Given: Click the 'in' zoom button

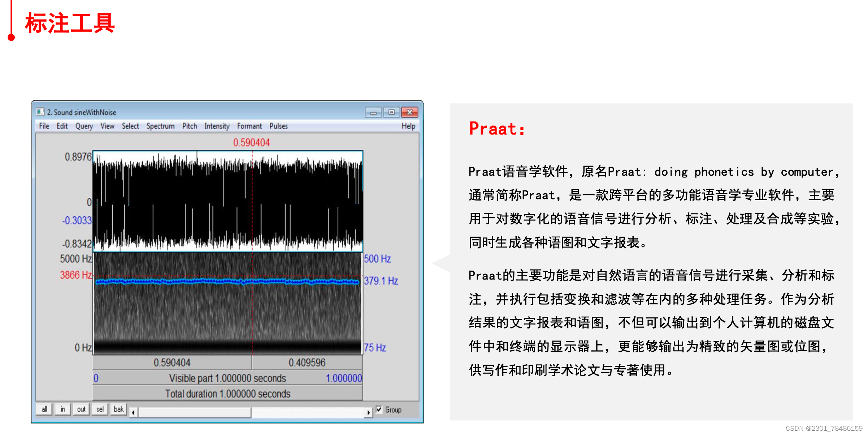Looking at the screenshot, I should click(x=63, y=409).
